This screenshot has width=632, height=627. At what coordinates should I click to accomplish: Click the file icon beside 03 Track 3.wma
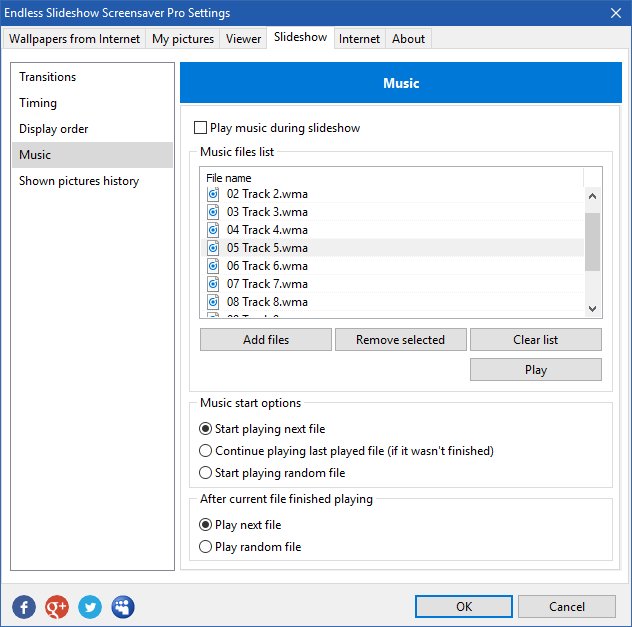(213, 212)
